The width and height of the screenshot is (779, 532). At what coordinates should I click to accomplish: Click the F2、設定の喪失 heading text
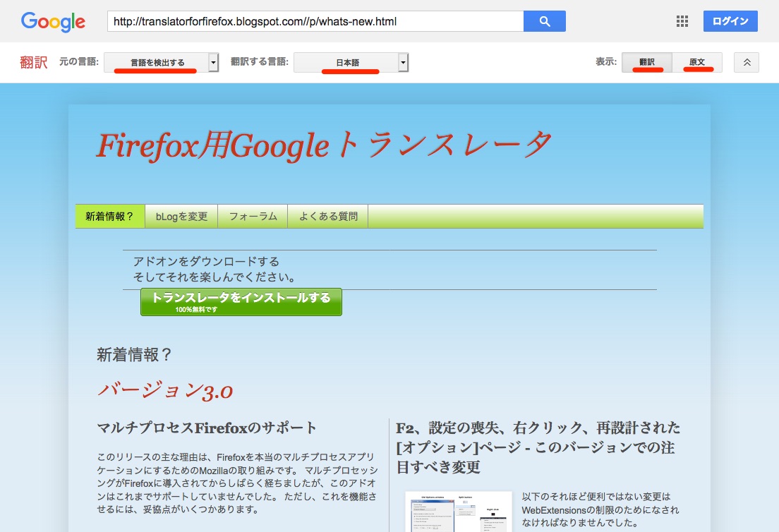tap(538, 447)
